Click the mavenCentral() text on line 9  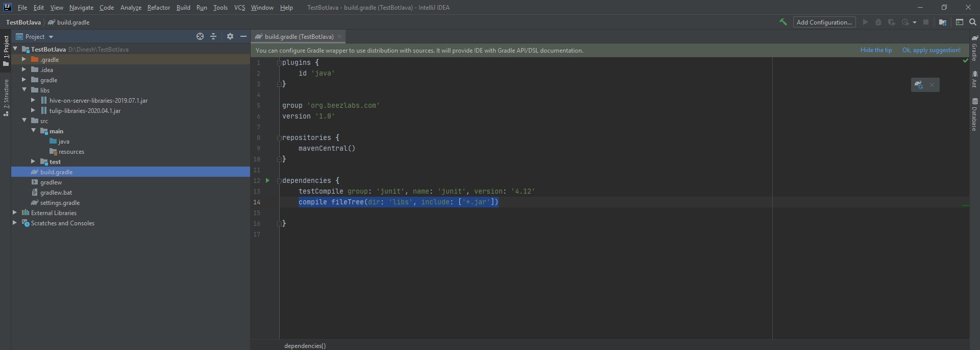(x=327, y=148)
